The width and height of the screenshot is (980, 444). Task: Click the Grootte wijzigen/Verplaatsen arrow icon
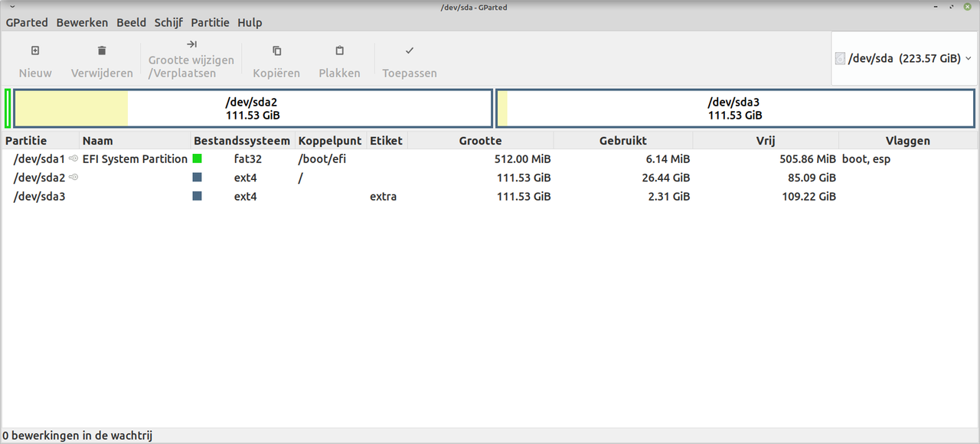click(191, 44)
